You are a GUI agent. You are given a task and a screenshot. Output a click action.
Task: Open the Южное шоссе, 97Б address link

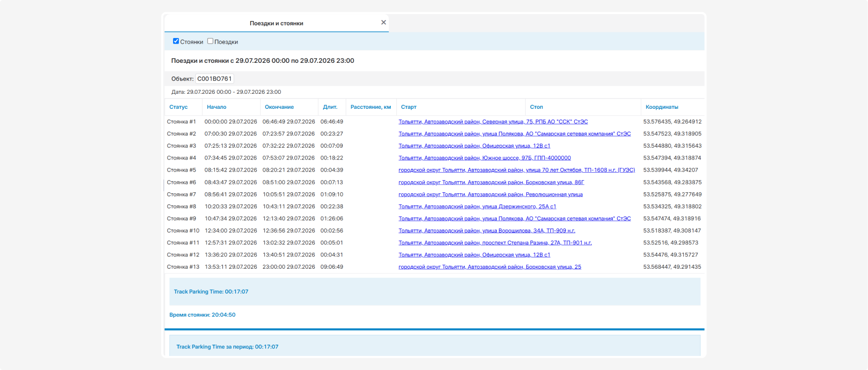pyautogui.click(x=485, y=158)
